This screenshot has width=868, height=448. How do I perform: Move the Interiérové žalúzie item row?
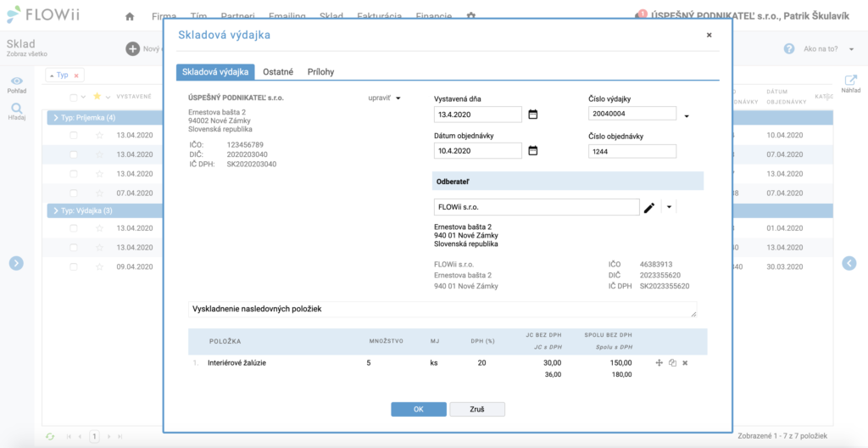coord(659,362)
